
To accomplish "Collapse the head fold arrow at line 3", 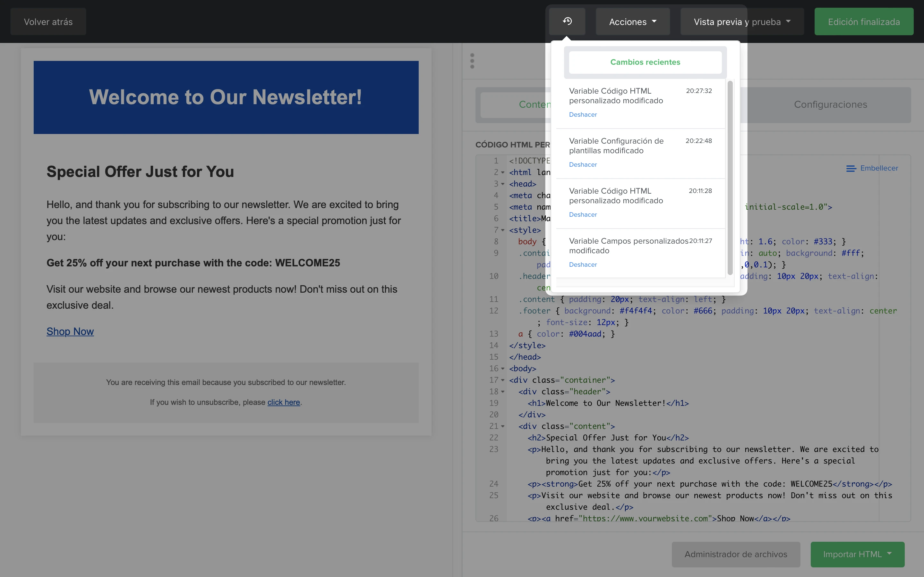I will point(503,184).
